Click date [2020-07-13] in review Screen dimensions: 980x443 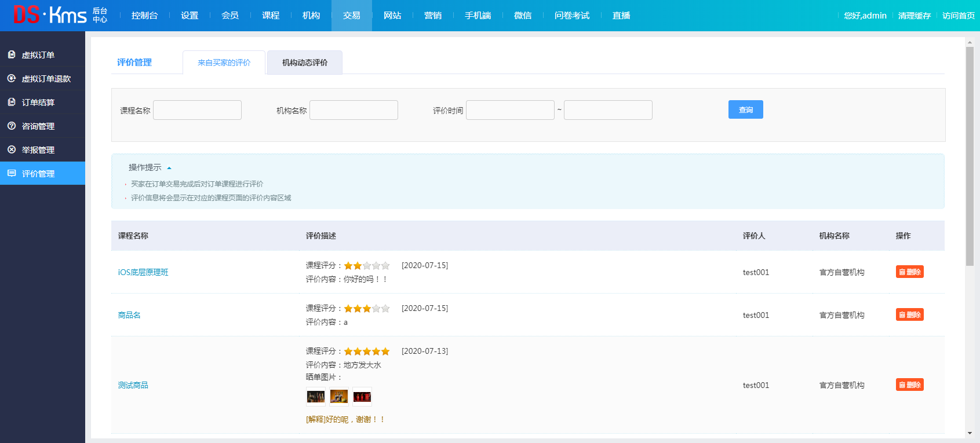[x=425, y=351]
